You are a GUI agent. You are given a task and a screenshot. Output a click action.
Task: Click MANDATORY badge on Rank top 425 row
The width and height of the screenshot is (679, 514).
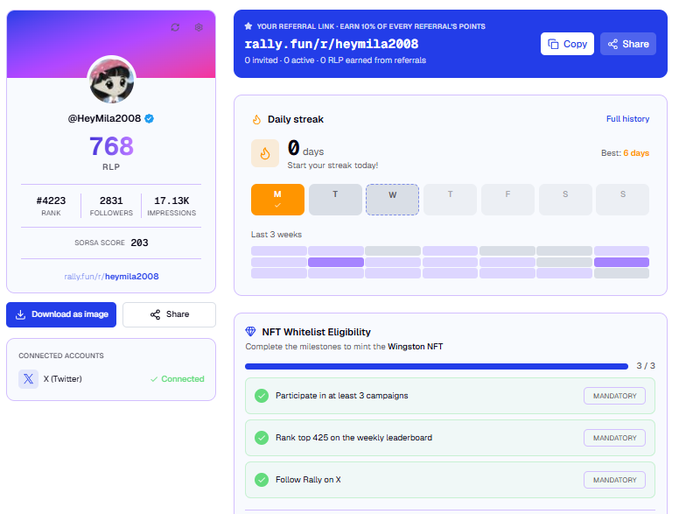click(x=614, y=438)
